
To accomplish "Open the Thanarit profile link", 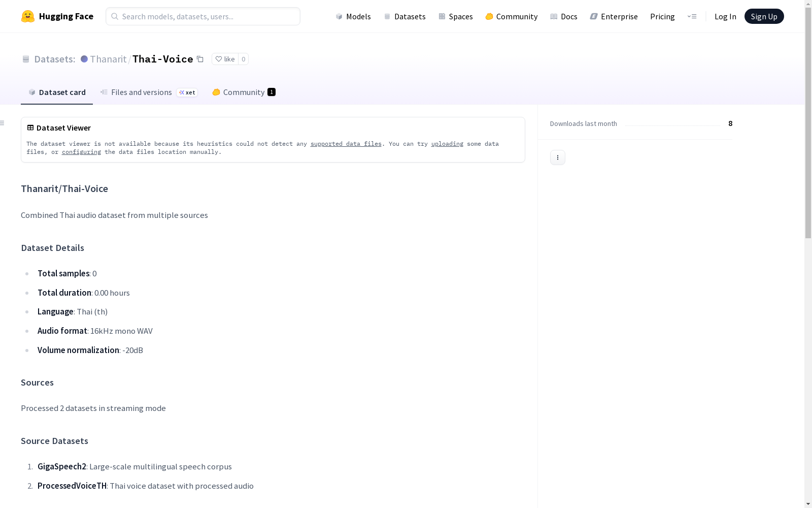I will coord(108,59).
